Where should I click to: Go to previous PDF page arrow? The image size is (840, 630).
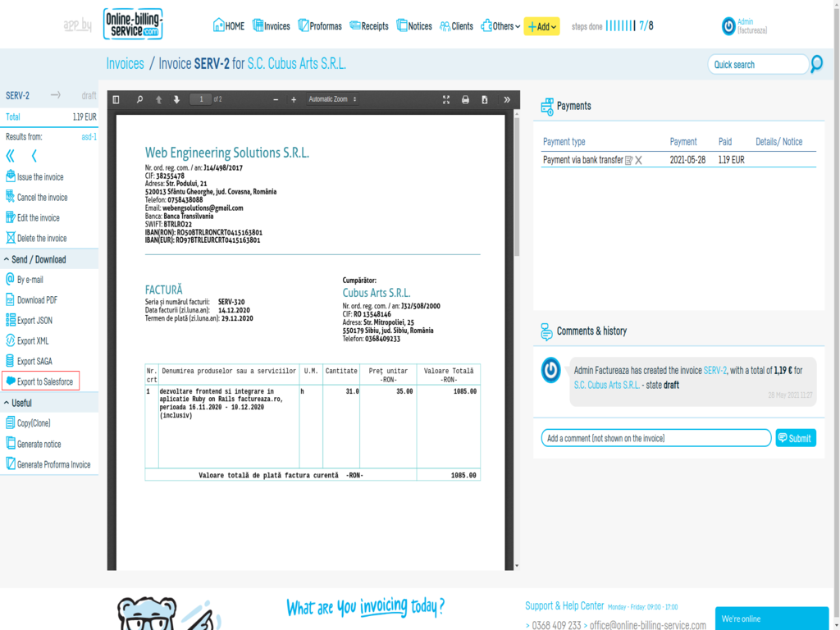tap(158, 99)
